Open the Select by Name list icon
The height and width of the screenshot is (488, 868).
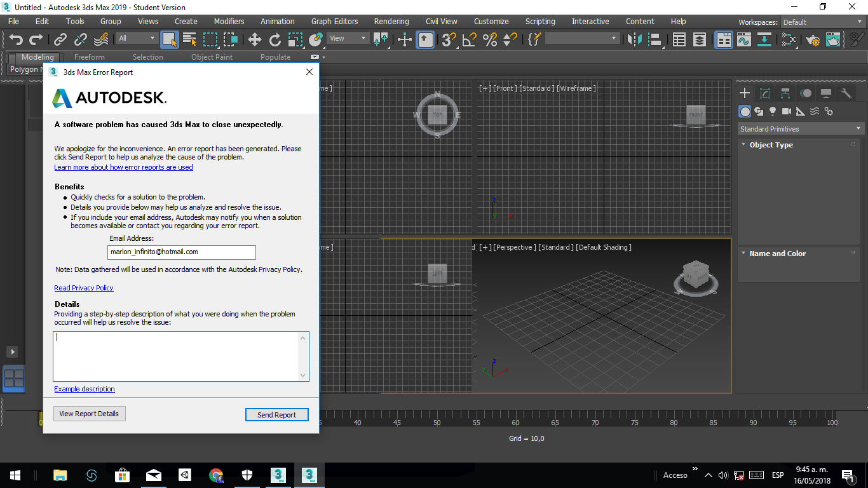tap(190, 40)
